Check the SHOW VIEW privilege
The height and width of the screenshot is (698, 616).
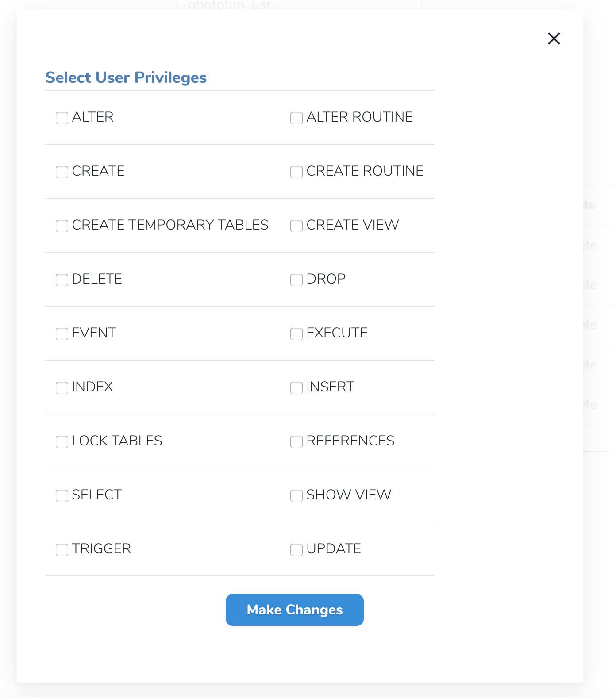[x=296, y=495]
